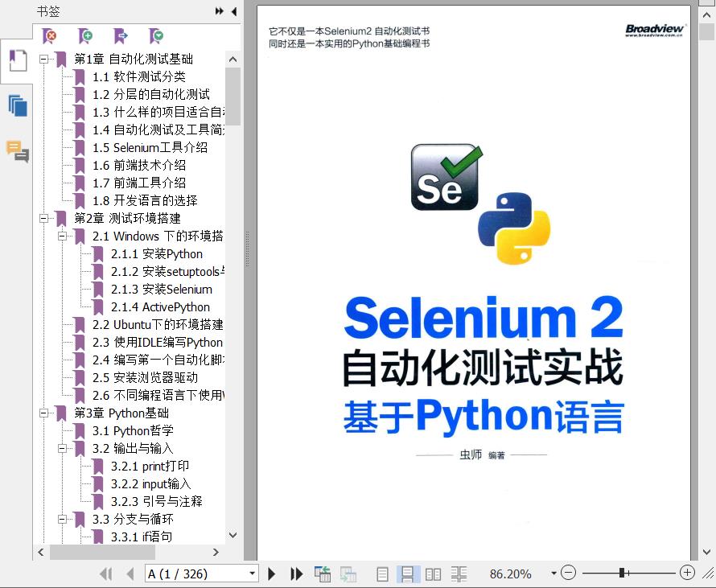716x588 pixels.
Task: Collapse the 2.1 Windows 下的环境搭 node
Action: click(62, 236)
